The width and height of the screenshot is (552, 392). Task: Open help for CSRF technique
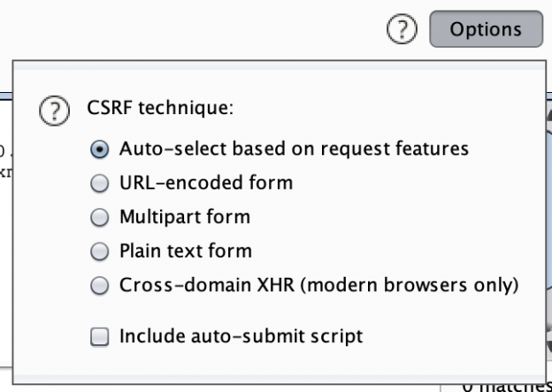click(55, 112)
